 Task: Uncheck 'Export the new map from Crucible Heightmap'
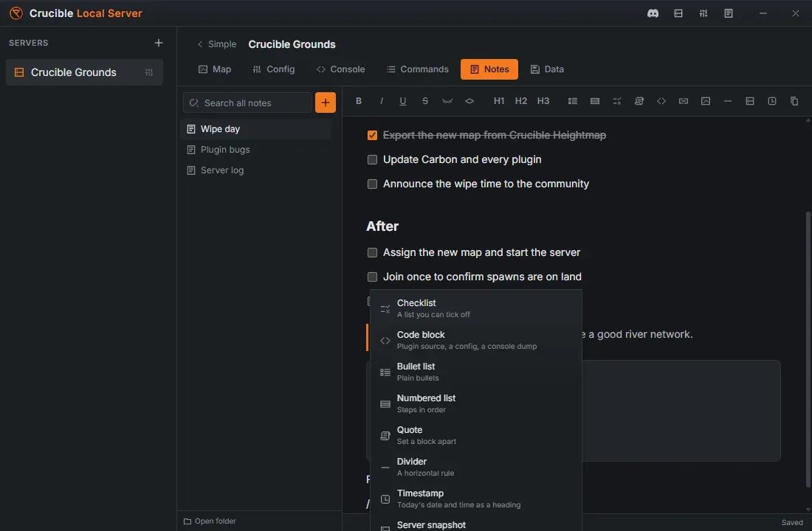point(372,135)
